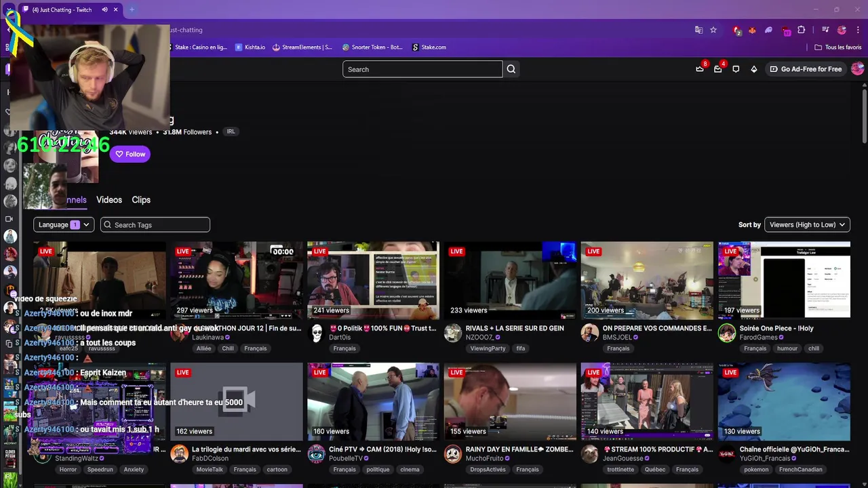Viewport: 868px width, 488px height.
Task: Open RAINY DAY EN FAMILLE stream title
Action: pos(519,449)
